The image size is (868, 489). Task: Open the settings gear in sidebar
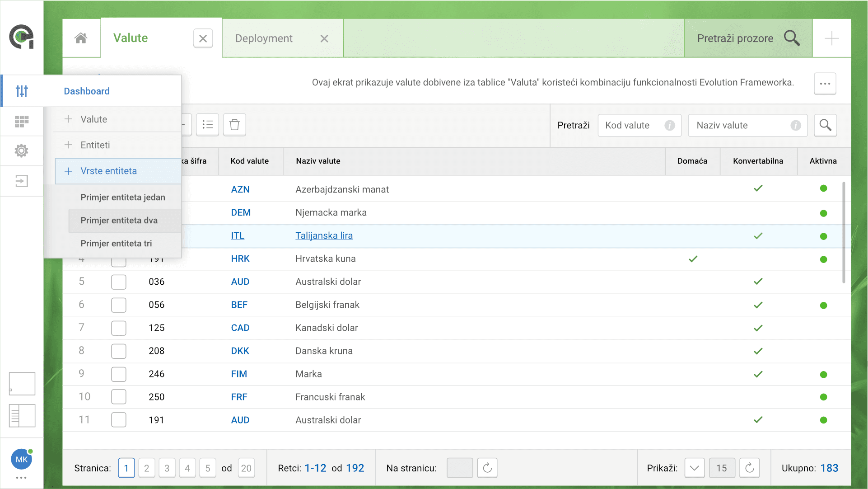[22, 150]
